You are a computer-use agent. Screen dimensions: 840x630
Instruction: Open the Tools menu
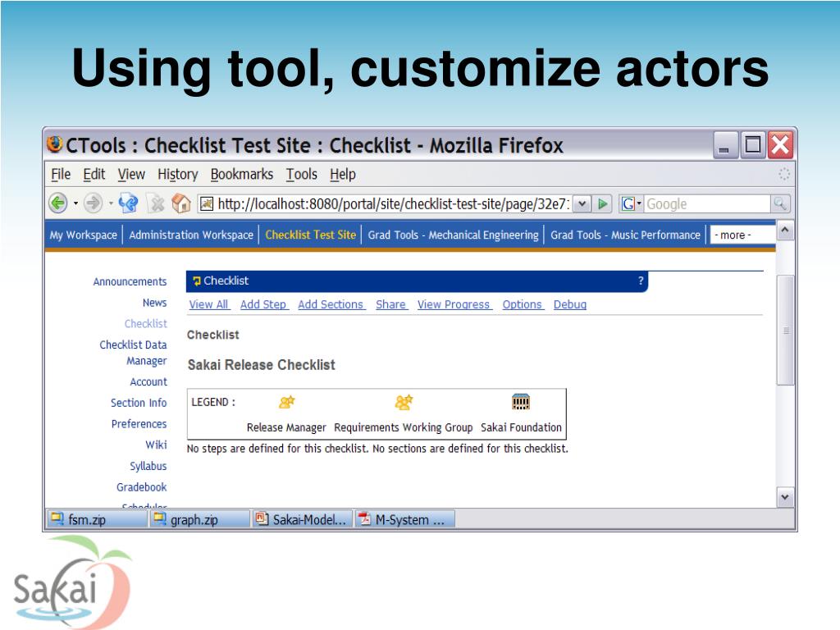tap(301, 174)
